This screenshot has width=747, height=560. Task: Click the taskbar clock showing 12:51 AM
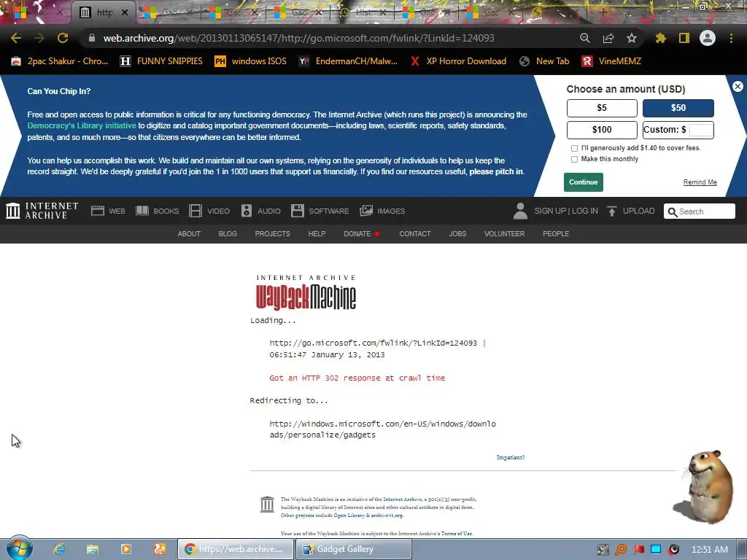pos(709,550)
